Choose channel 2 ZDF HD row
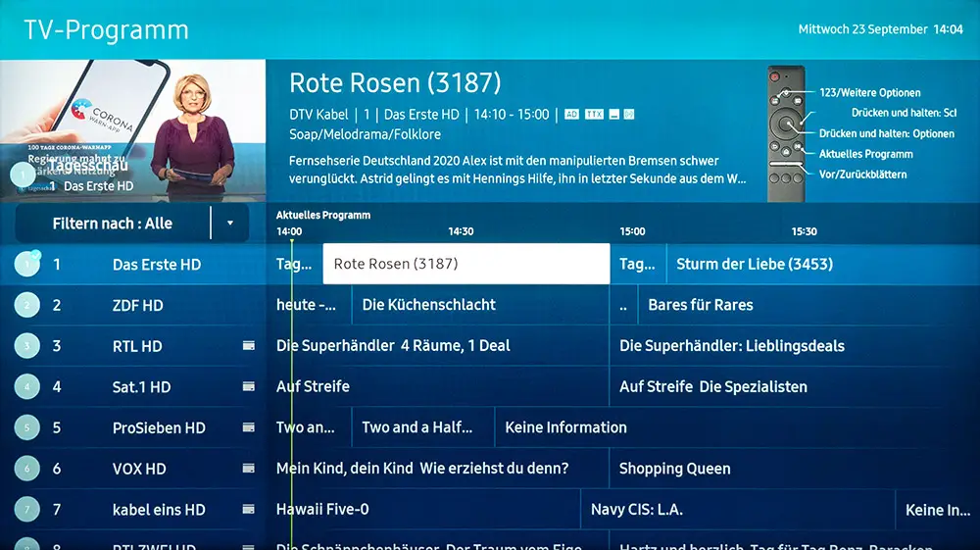Viewport: 980px width, 550px height. (x=132, y=305)
